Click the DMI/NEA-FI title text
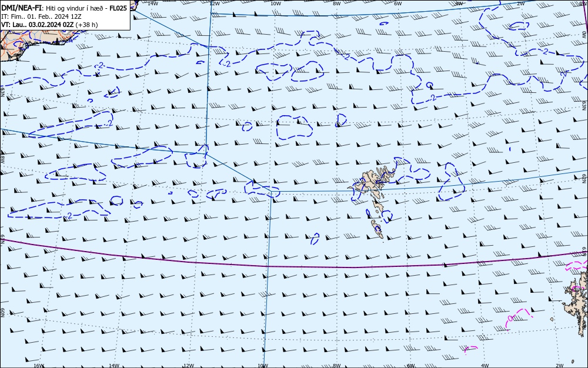 (21, 8)
